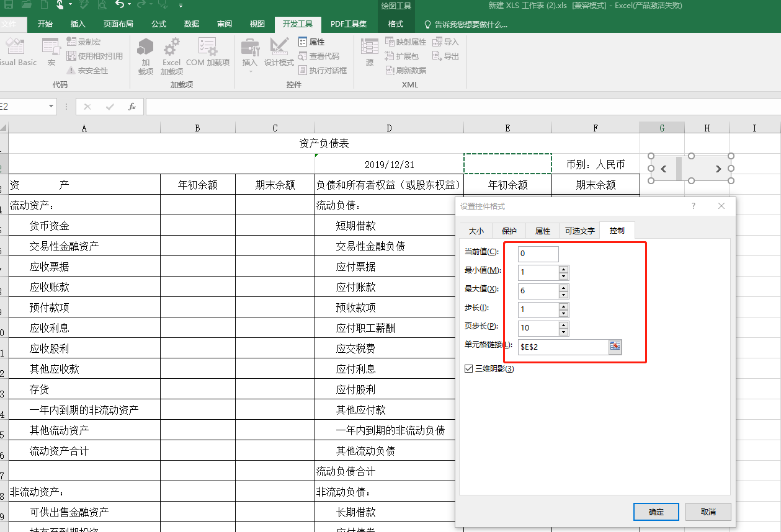The image size is (781, 532).
Task: Toggle Design Mode (设计模式)
Action: click(x=279, y=52)
